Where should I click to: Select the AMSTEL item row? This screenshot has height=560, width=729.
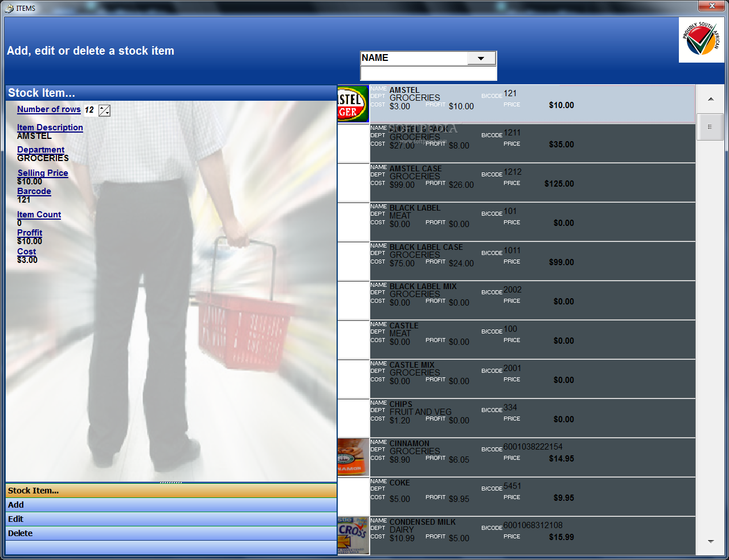pos(517,104)
